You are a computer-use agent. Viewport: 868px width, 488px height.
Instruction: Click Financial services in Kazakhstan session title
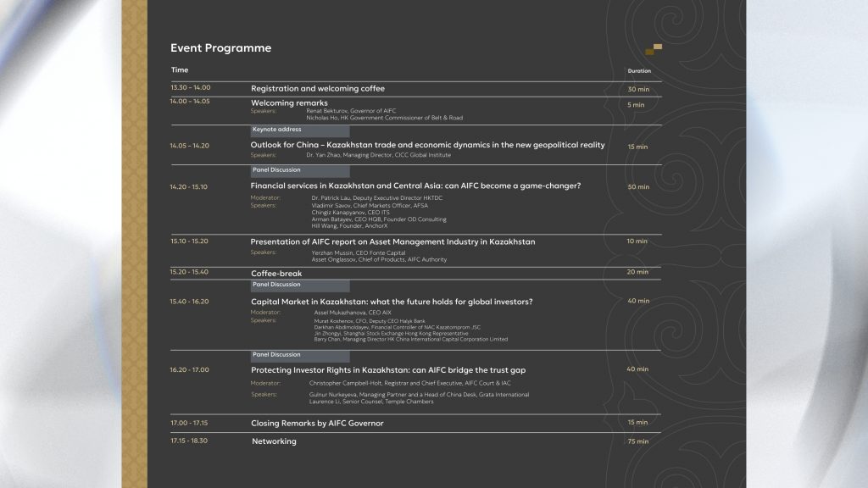coord(415,186)
